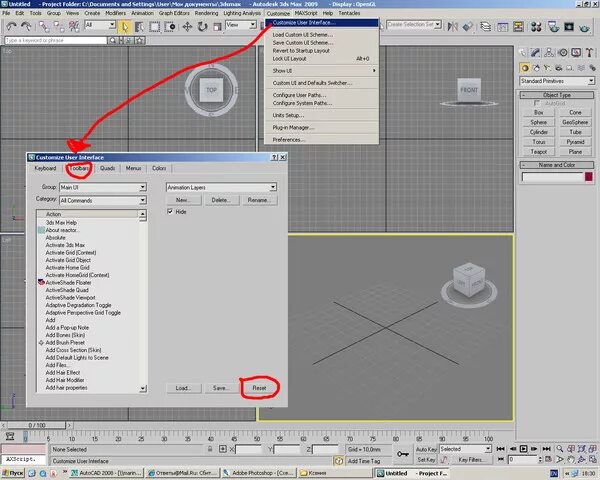Click the Box primitive button
Screen dimensions: 600x480
point(538,113)
